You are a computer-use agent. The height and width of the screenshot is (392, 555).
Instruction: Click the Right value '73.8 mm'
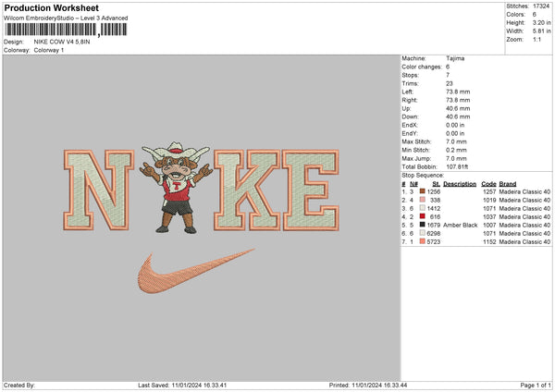click(x=458, y=100)
